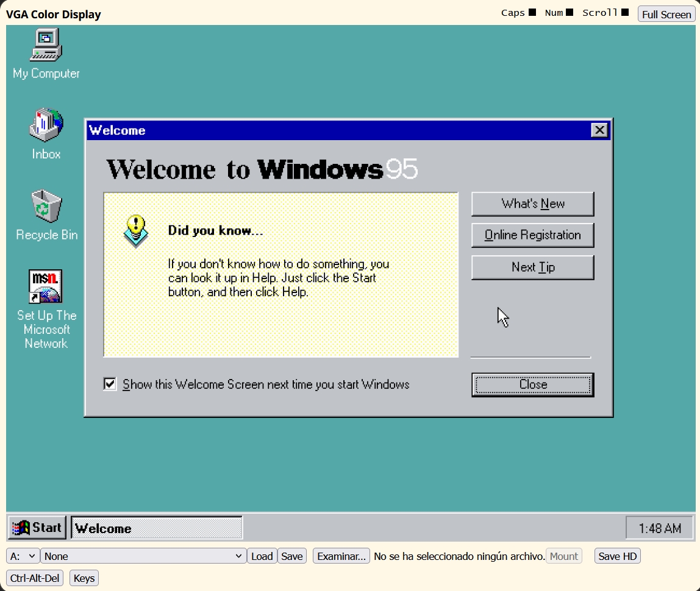Expand the floppy drive A: dropdown
Image resolution: width=700 pixels, height=591 pixels.
coord(23,556)
